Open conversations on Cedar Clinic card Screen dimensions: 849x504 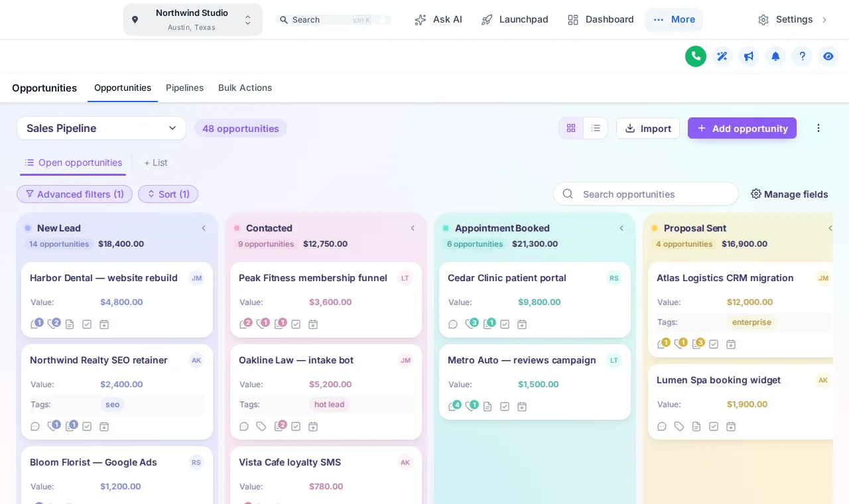click(453, 324)
